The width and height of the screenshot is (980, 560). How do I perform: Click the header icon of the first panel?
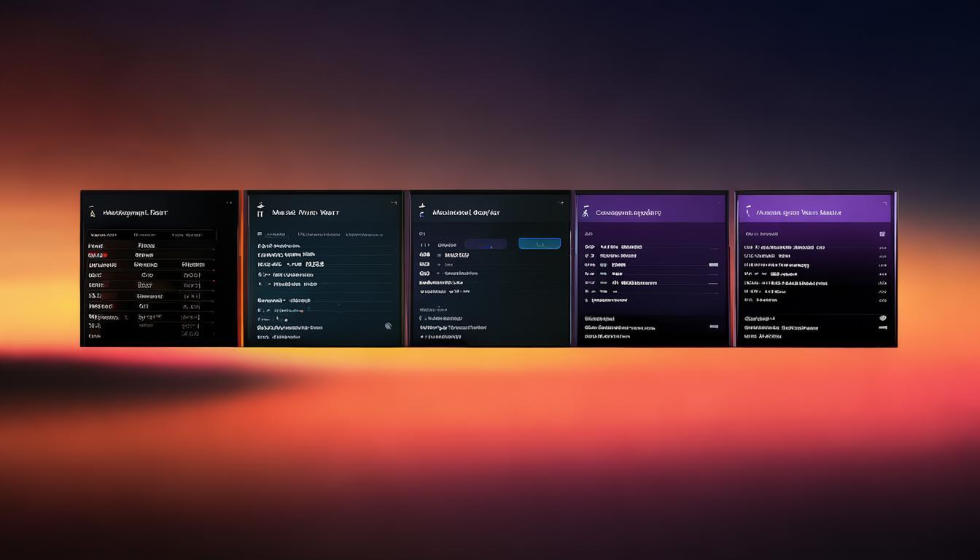[92, 212]
